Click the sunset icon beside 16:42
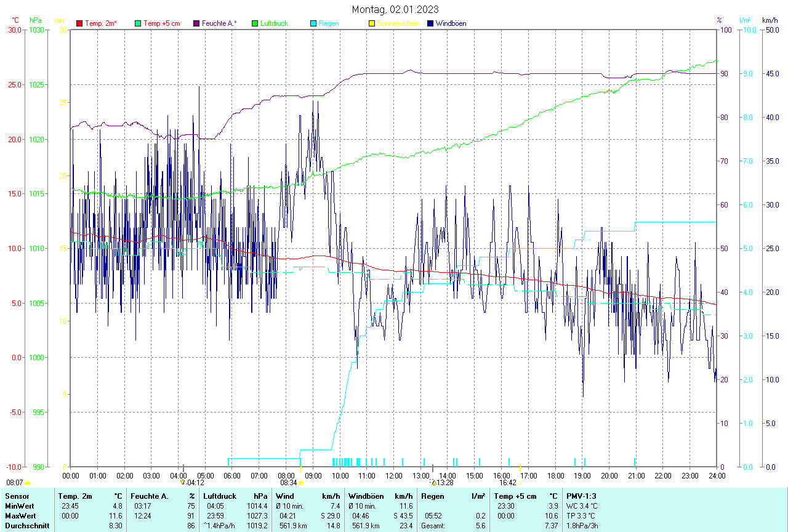The height and width of the screenshot is (532, 788). click(x=520, y=483)
